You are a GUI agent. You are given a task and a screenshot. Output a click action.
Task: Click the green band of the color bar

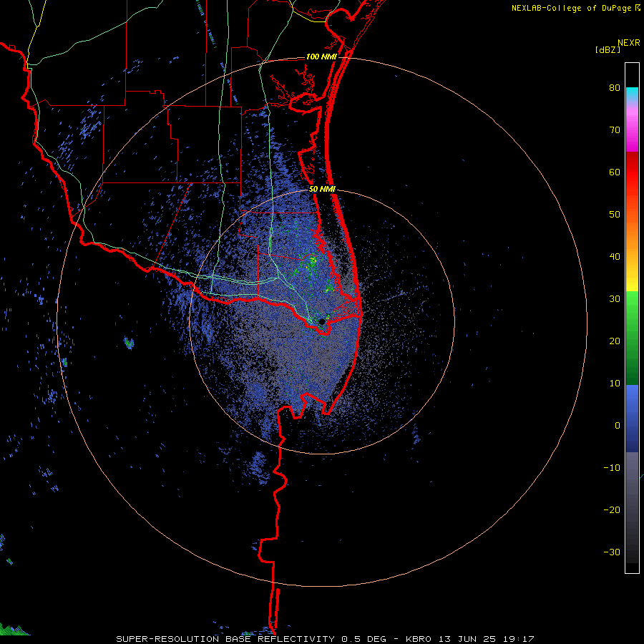(x=632, y=338)
